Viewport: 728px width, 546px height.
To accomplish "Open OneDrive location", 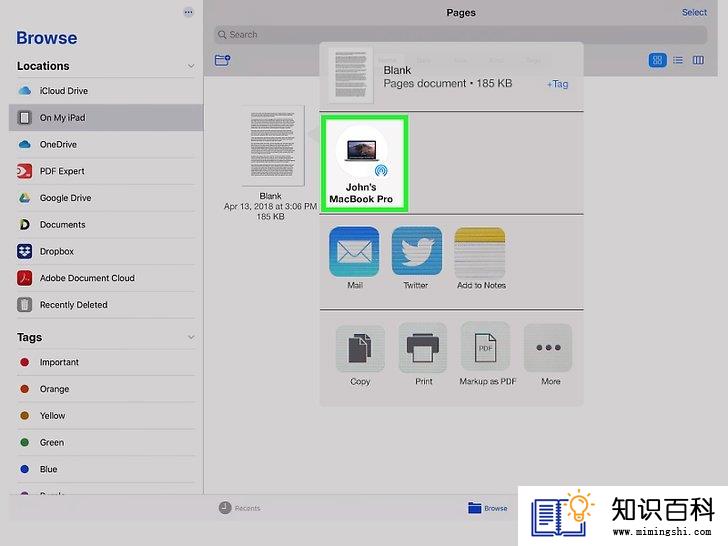I will coord(106,144).
